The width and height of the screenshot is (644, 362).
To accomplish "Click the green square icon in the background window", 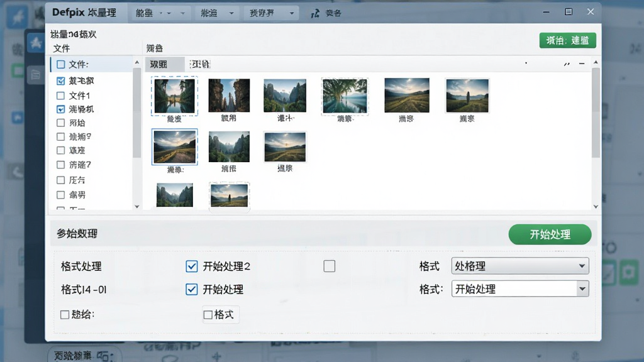I will click(18, 70).
